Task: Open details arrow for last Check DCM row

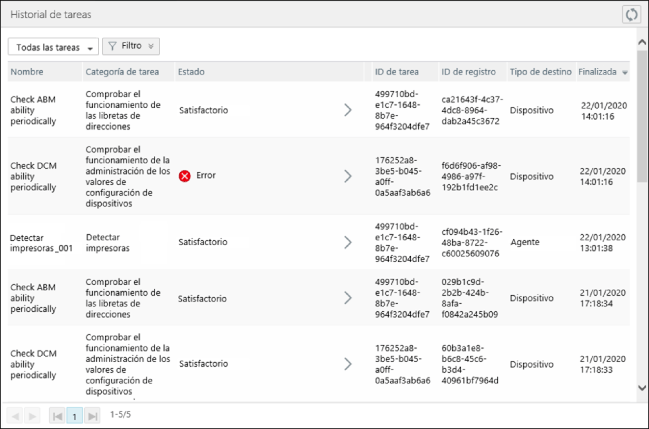Action: [348, 364]
